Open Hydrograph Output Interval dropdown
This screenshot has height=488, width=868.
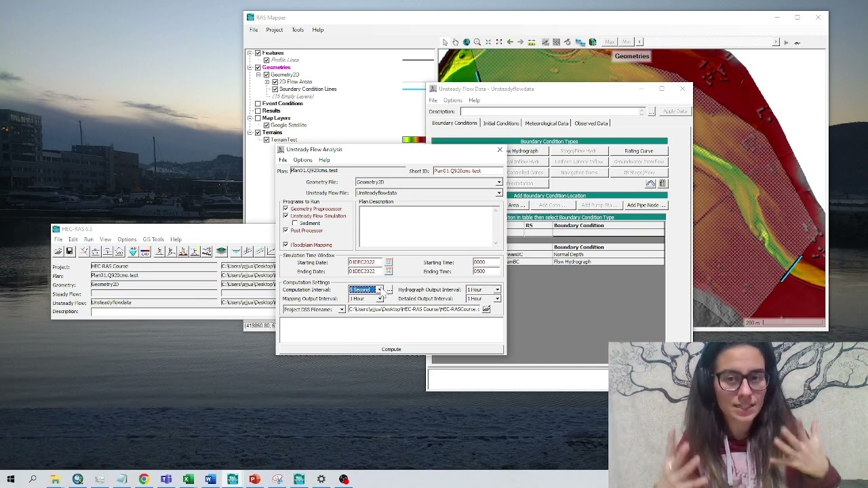click(x=497, y=290)
